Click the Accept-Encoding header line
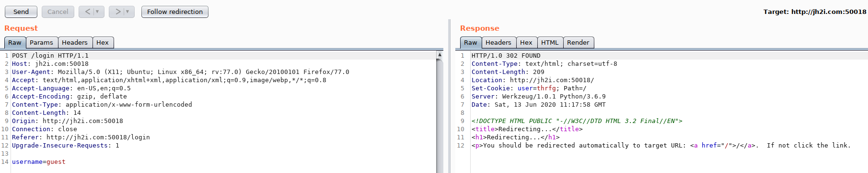 click(69, 97)
